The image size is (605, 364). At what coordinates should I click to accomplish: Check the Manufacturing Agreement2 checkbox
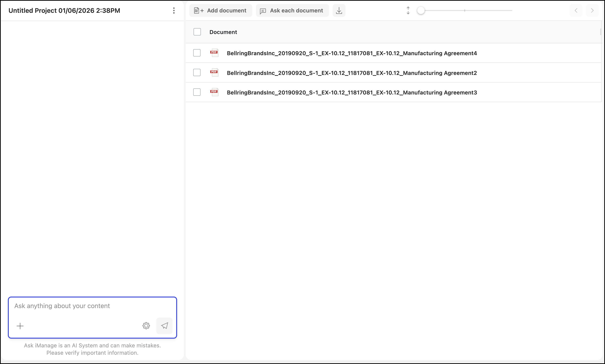pos(197,72)
